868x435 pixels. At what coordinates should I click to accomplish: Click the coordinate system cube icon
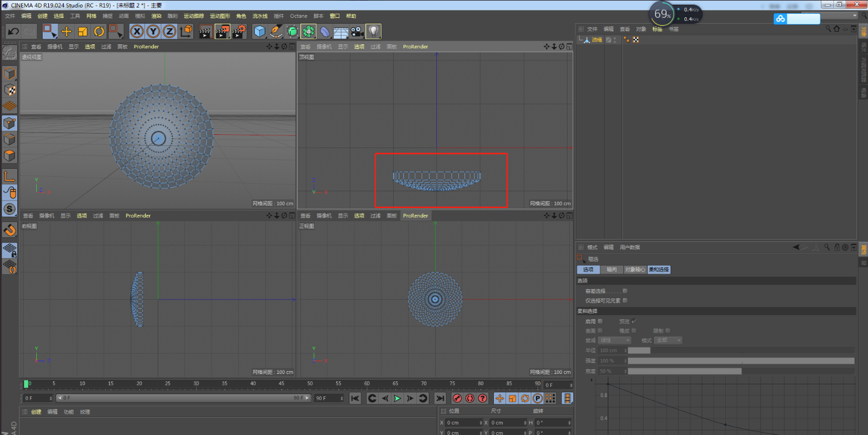(x=186, y=31)
